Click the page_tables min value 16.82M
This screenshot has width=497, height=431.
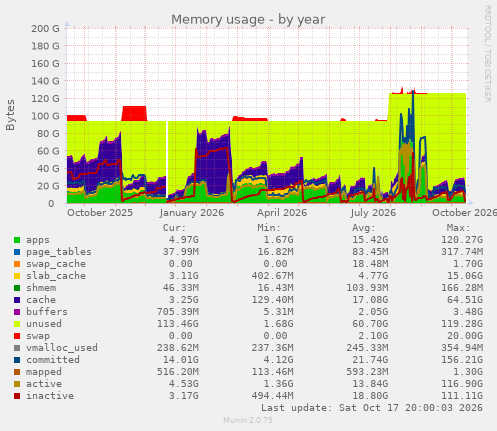pyautogui.click(x=275, y=252)
